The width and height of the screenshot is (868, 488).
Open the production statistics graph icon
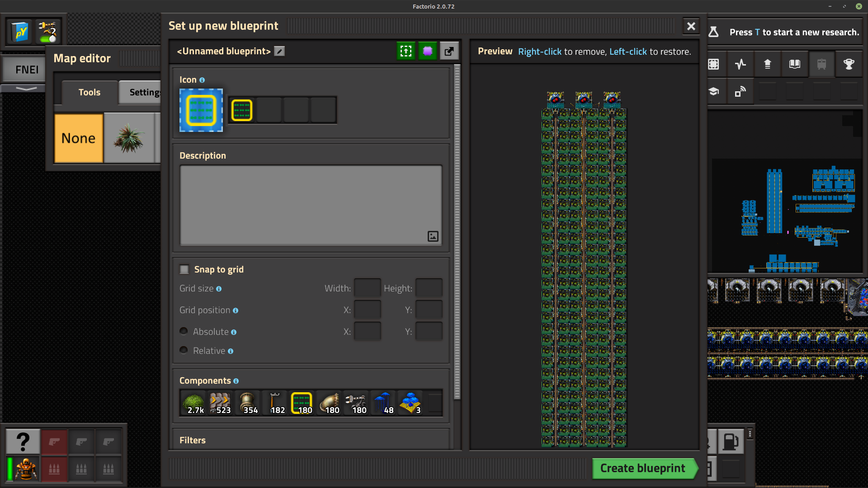740,64
